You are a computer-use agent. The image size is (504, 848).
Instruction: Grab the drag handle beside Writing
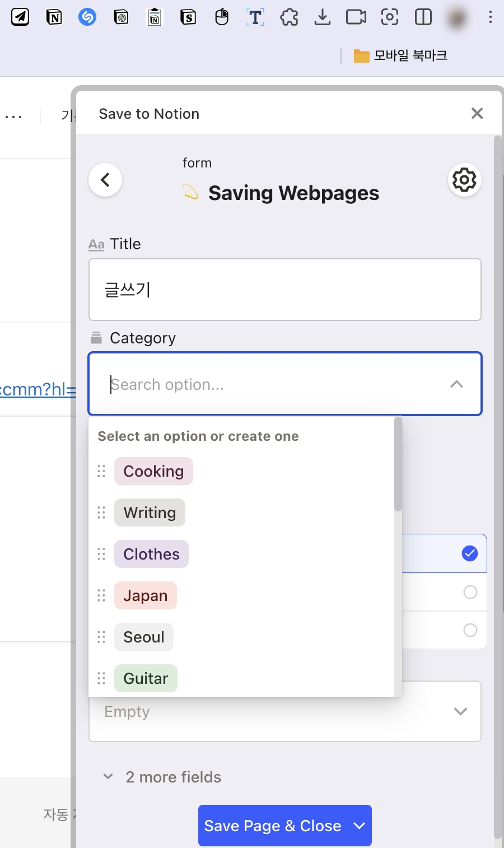[x=101, y=512]
